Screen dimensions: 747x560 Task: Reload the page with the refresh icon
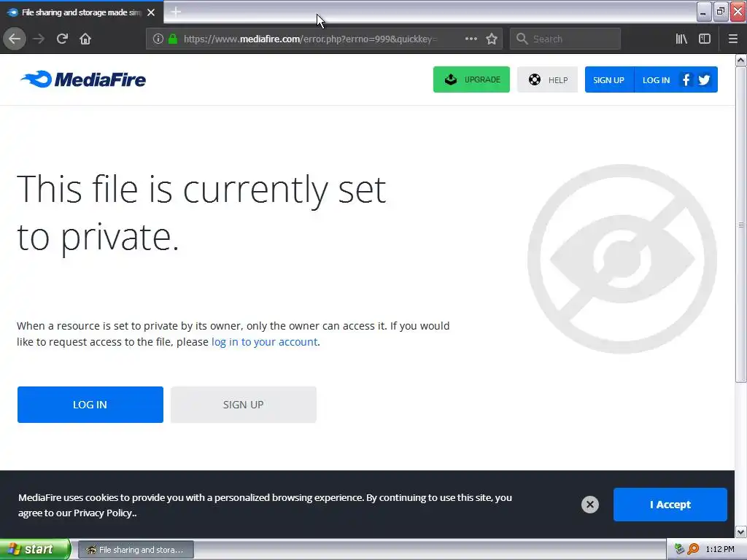click(x=62, y=39)
